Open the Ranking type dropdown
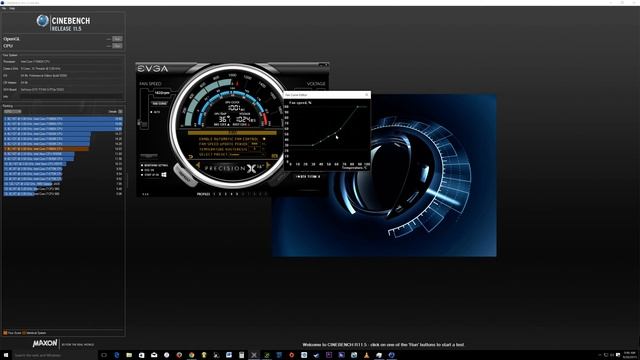The height and width of the screenshot is (360, 640). tap(12, 111)
